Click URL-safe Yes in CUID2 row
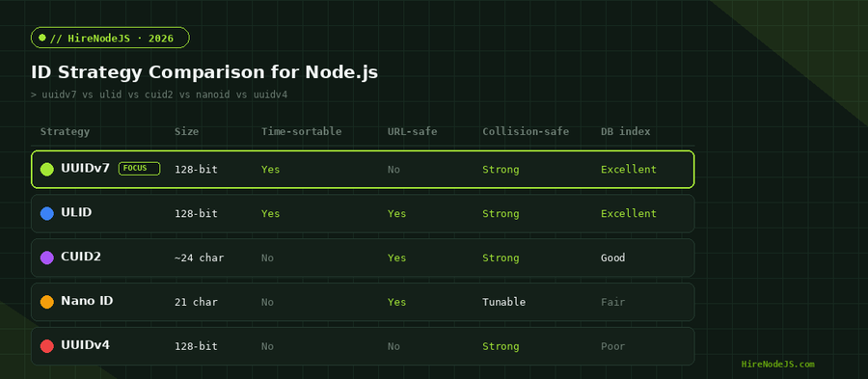The image size is (868, 379). pyautogui.click(x=397, y=257)
